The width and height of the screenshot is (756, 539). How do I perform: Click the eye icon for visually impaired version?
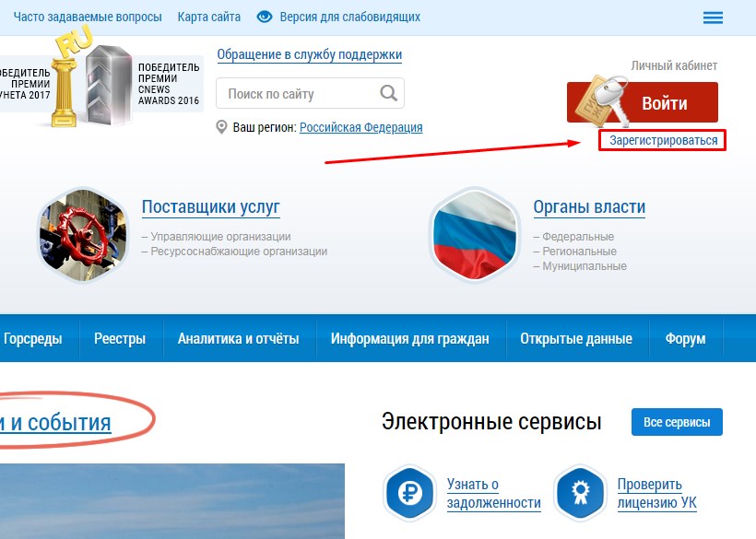click(x=265, y=17)
